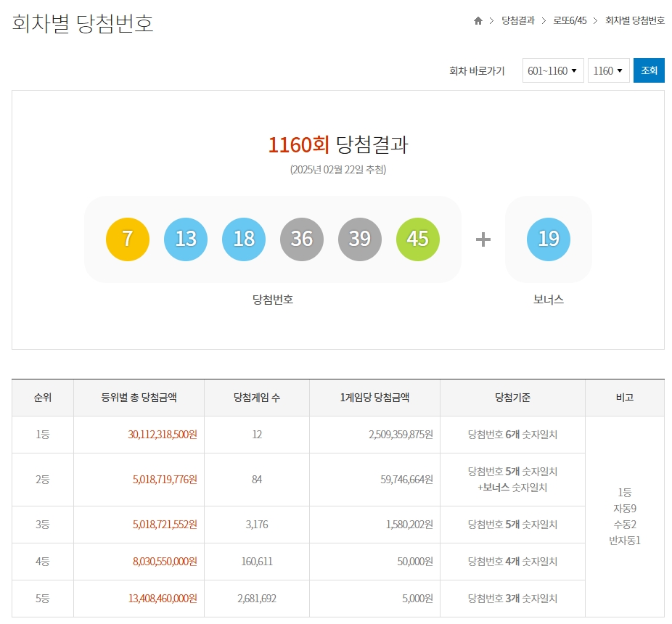This screenshot has width=672, height=624.
Task: Select the 5등 winner count 2,681,692
Action: (256, 598)
